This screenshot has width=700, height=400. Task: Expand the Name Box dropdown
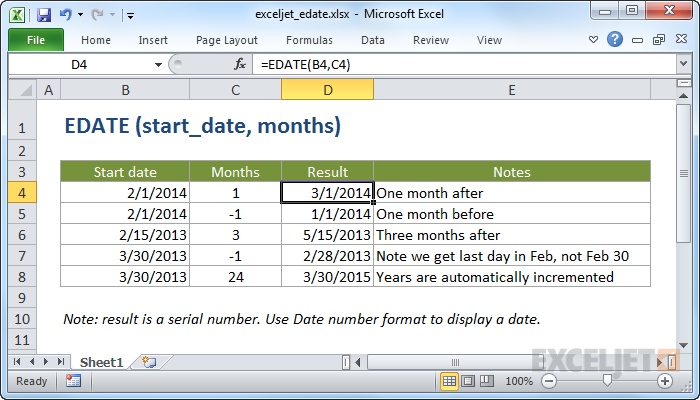(x=158, y=64)
